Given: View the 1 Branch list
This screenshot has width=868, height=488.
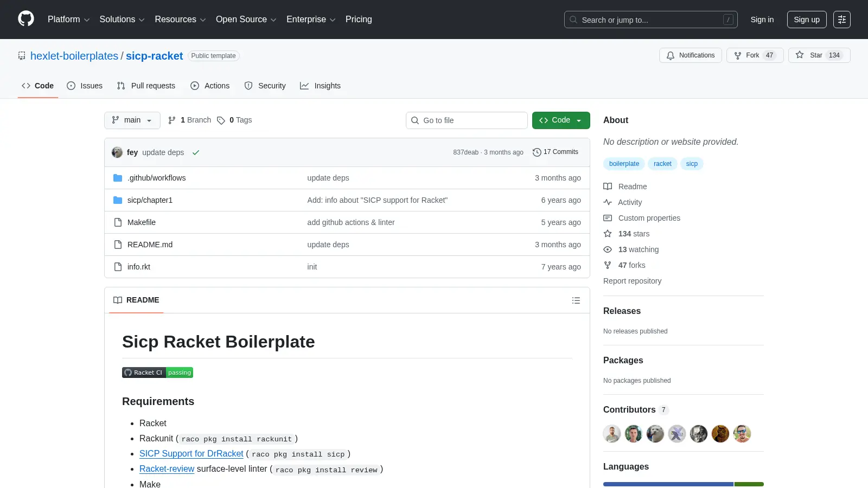Looking at the screenshot, I should pyautogui.click(x=189, y=120).
